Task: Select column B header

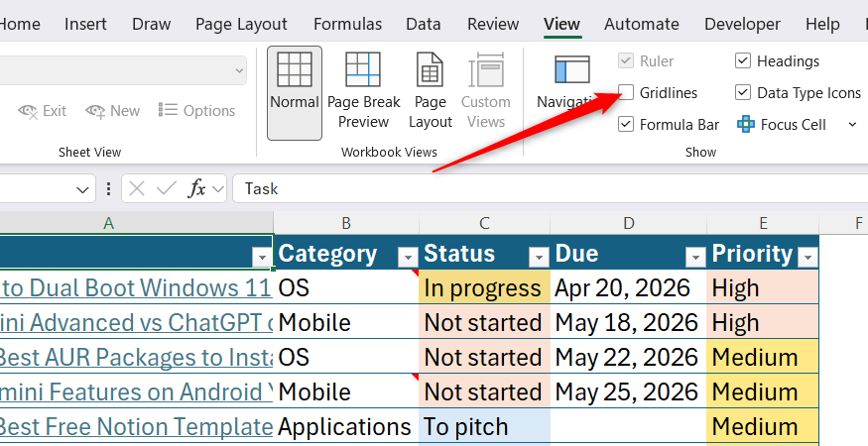Action: 346,223
